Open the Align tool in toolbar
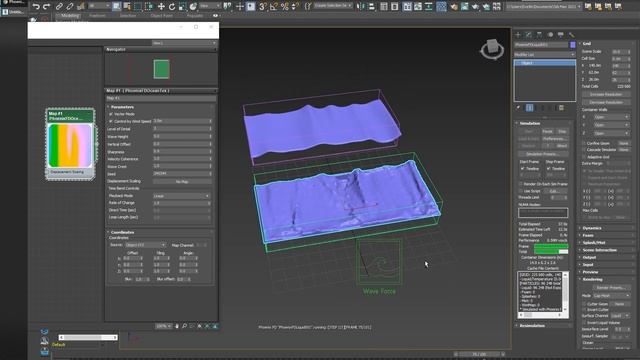 (x=371, y=7)
